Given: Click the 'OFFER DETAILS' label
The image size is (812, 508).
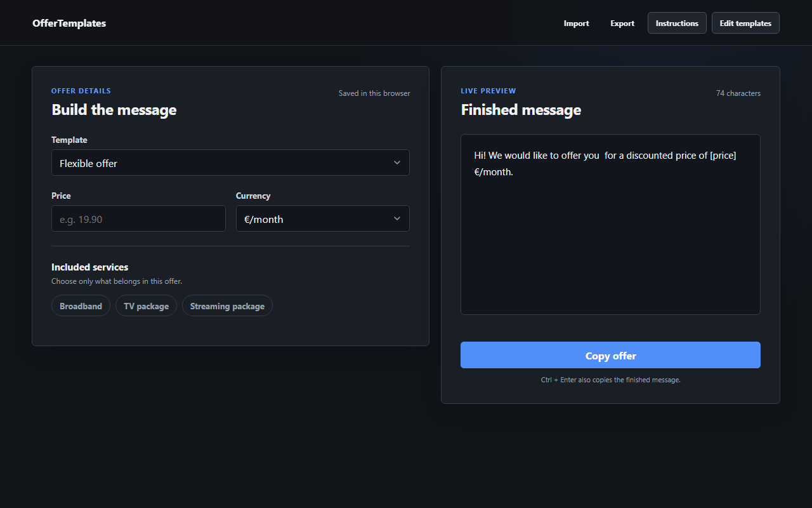Looking at the screenshot, I should pos(81,91).
